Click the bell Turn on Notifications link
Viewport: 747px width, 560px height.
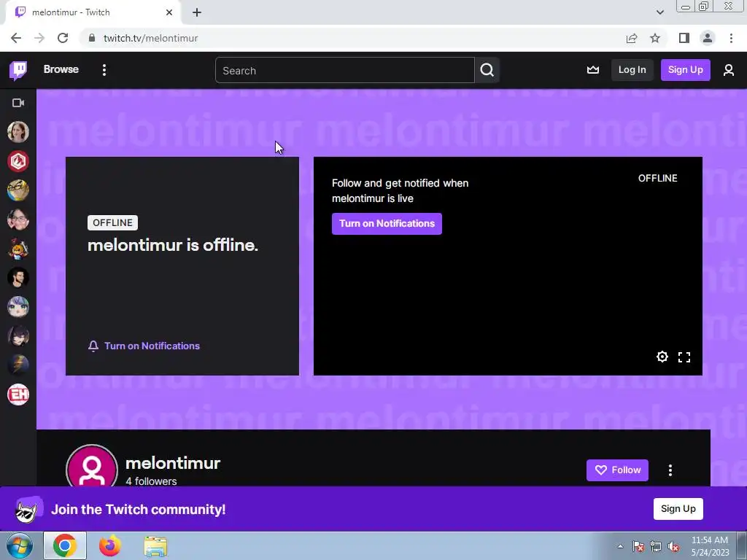click(144, 346)
